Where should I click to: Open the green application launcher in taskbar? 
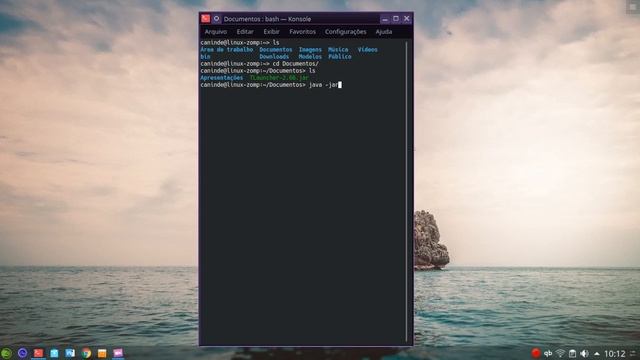(6, 353)
